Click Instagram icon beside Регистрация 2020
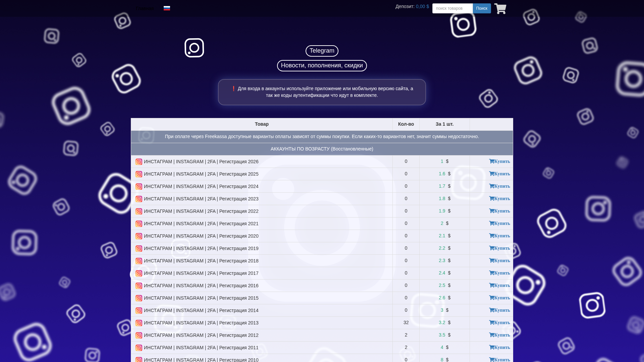Viewport: 644px width, 362px height. tap(139, 236)
